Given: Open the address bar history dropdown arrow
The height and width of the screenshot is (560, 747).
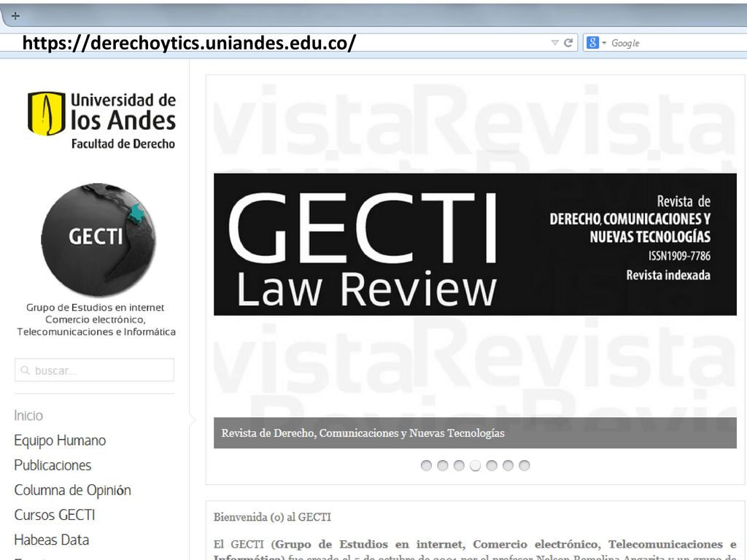Looking at the screenshot, I should (554, 43).
